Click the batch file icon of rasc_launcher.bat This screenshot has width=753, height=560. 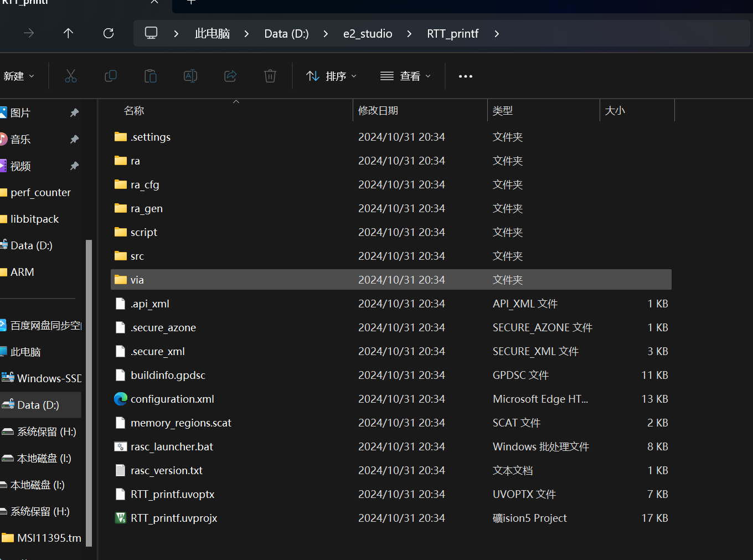(x=120, y=446)
